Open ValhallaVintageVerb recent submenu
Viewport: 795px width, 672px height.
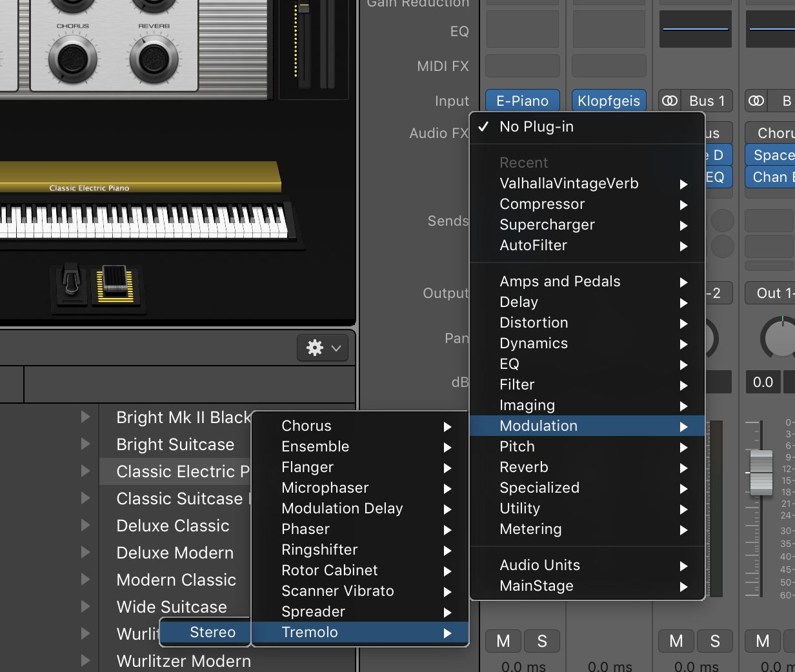(587, 184)
